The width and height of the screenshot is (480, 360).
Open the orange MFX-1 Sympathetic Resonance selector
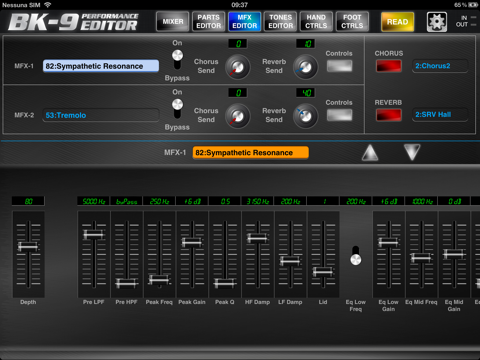pyautogui.click(x=251, y=153)
